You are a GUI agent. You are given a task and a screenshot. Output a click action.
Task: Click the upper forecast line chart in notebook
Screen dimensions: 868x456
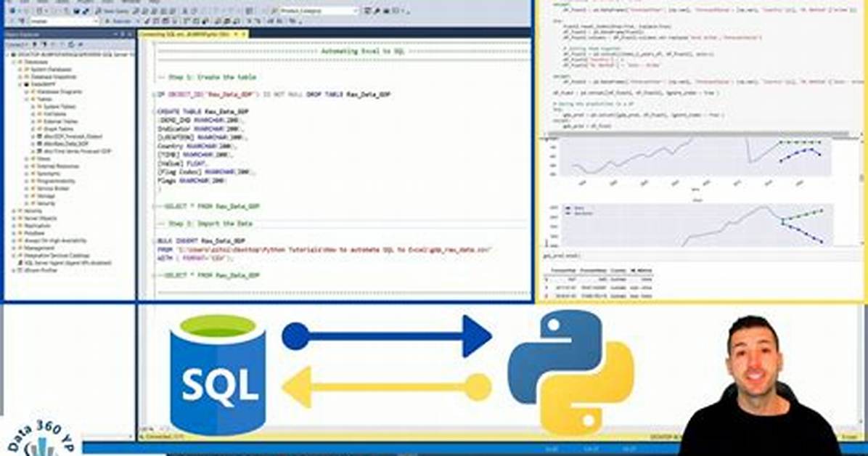[695, 158]
